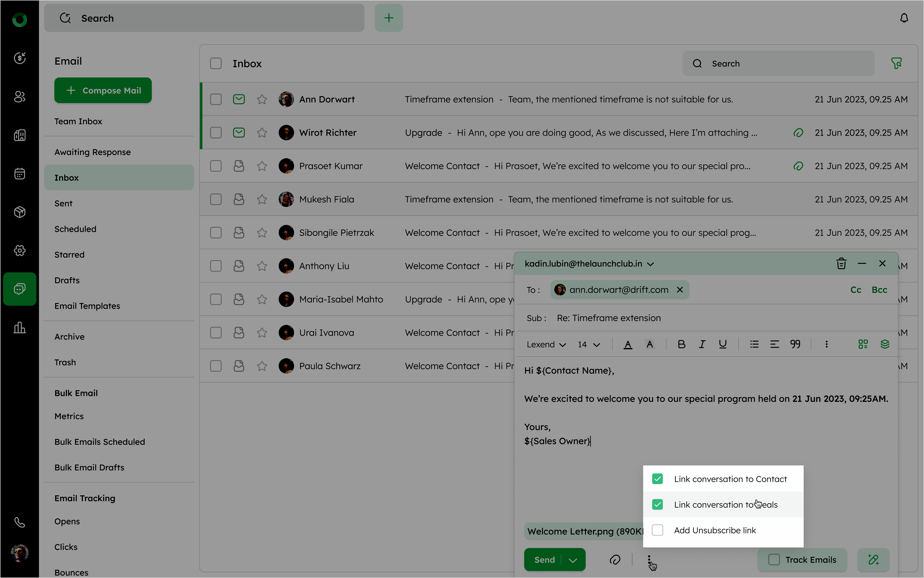Image resolution: width=924 pixels, height=578 pixels.
Task: Click the Compose Mail button
Action: pos(103,91)
